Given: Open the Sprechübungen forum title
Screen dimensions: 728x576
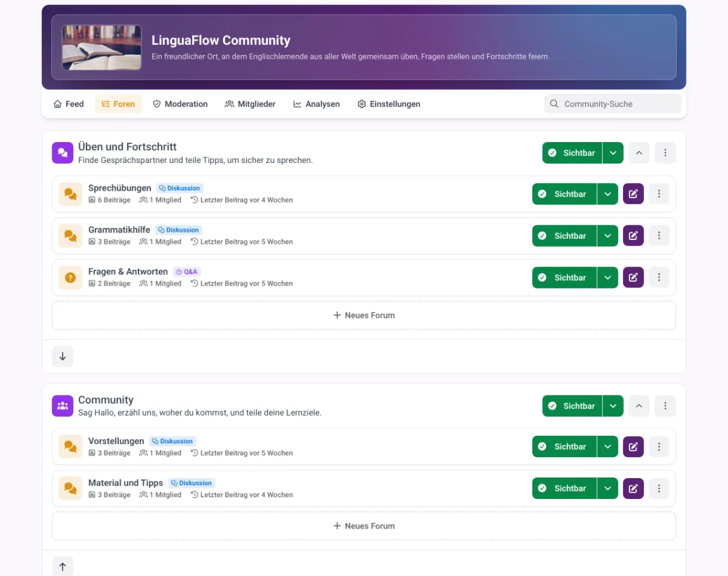Looking at the screenshot, I should click(x=120, y=188).
